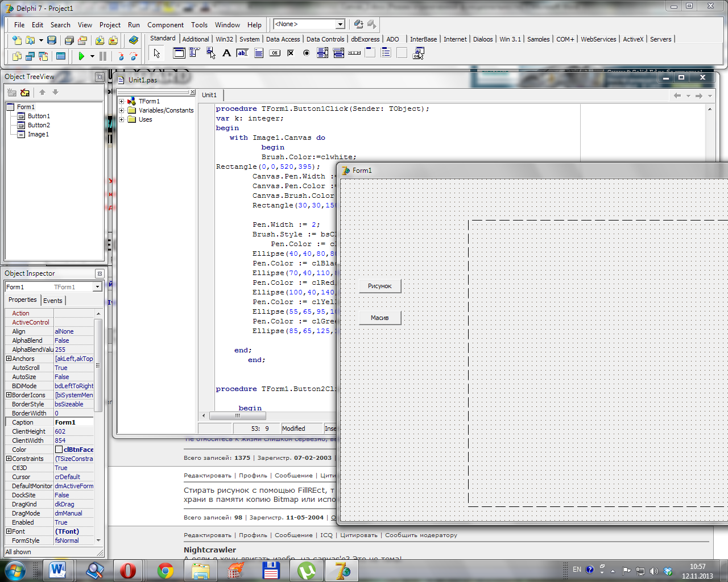Switch to Win32 palette tab
The width and height of the screenshot is (728, 582).
point(225,39)
